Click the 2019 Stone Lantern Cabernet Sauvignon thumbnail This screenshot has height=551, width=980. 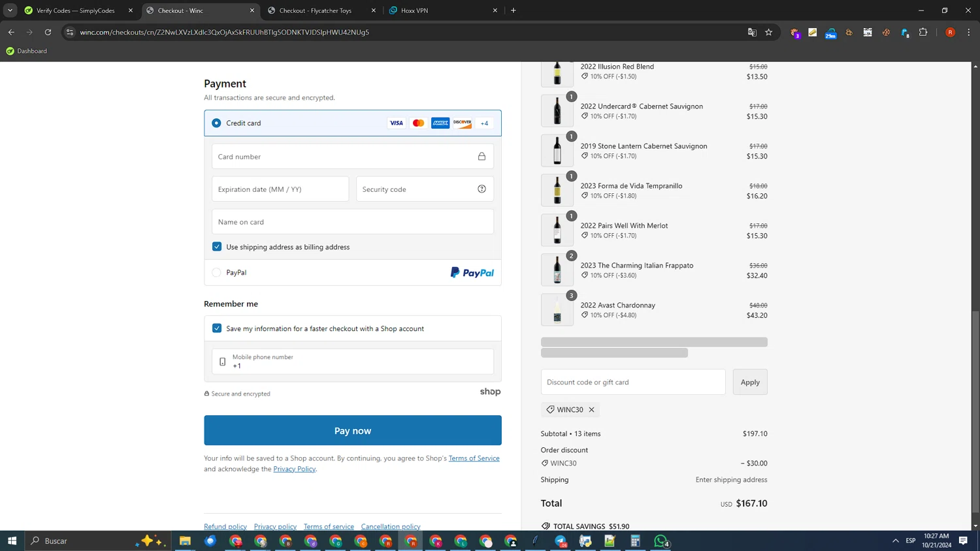[557, 151]
